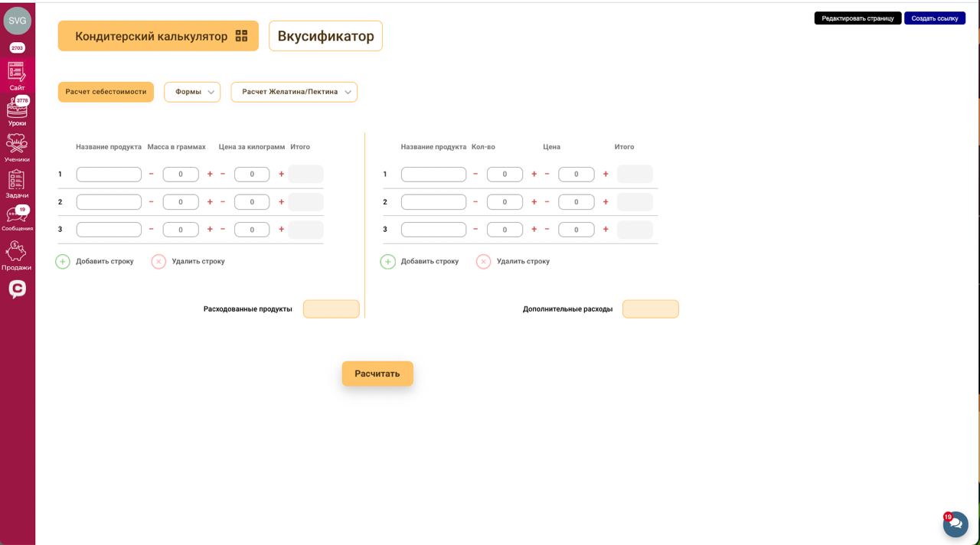Switch to the Вкусификатор tab
Screen dimensions: 980x545
coord(325,36)
